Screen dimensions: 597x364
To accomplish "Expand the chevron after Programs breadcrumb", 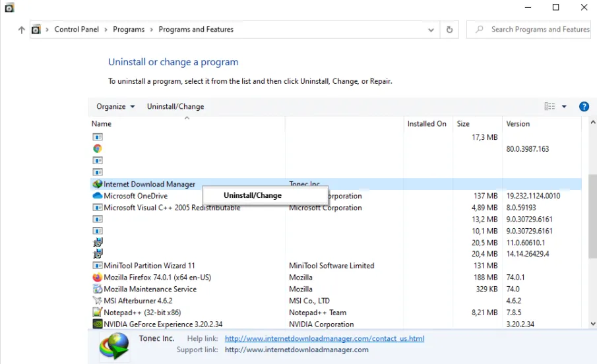I will tap(151, 30).
